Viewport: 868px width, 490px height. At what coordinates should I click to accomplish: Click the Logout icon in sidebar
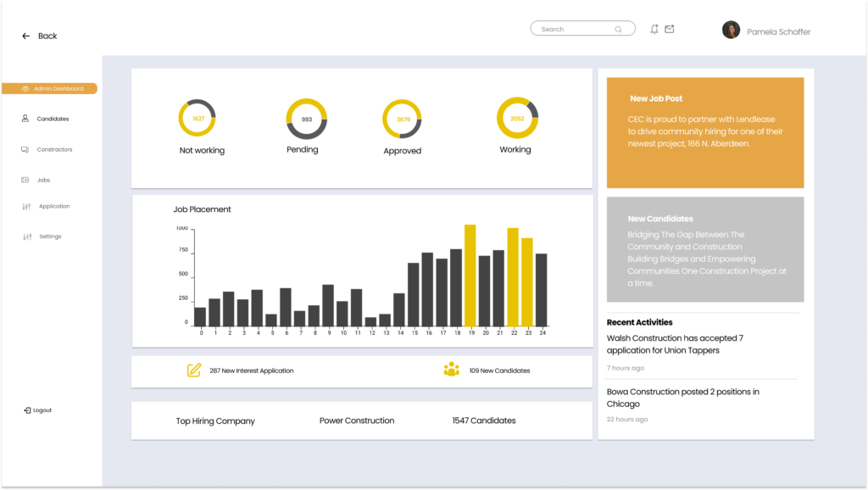(28, 410)
